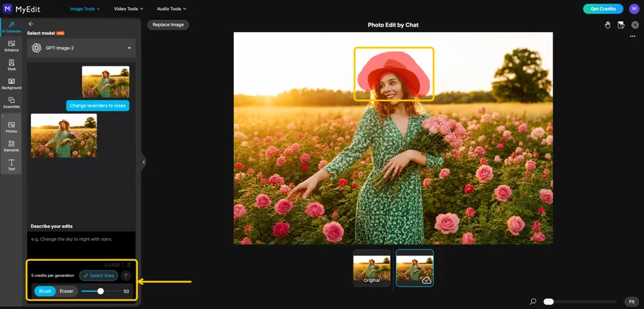The image size is (644, 309).
Task: Click the brush size value 50
Action: pyautogui.click(x=126, y=292)
